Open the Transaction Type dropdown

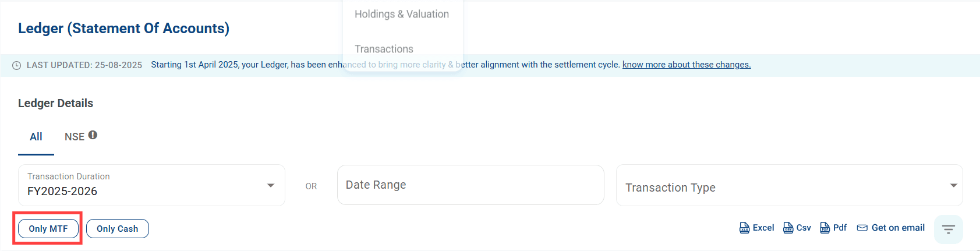click(789, 186)
